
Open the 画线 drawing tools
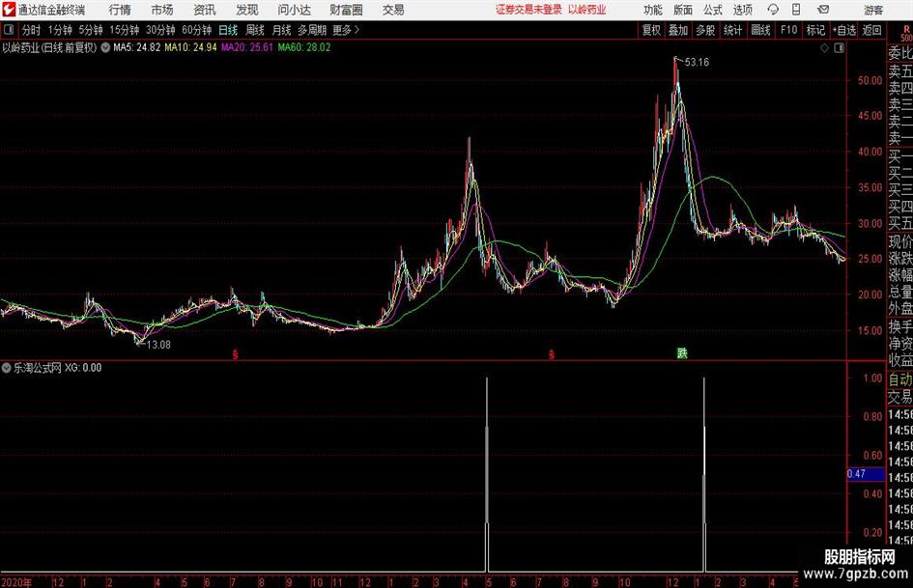pyautogui.click(x=760, y=30)
